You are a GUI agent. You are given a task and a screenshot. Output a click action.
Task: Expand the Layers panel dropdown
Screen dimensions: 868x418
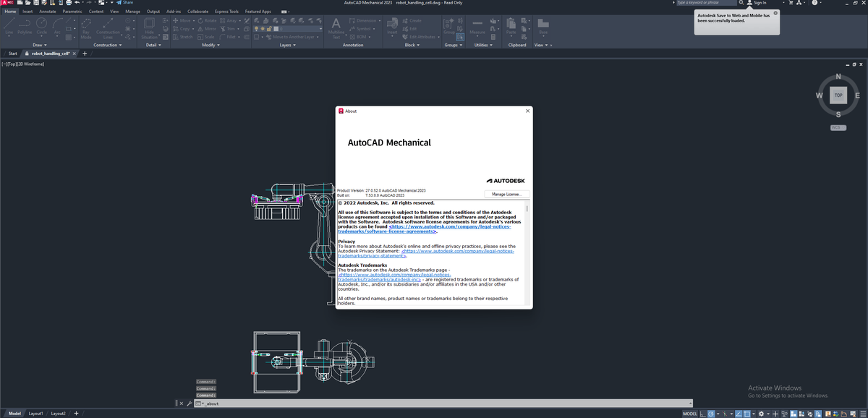pyautogui.click(x=288, y=45)
